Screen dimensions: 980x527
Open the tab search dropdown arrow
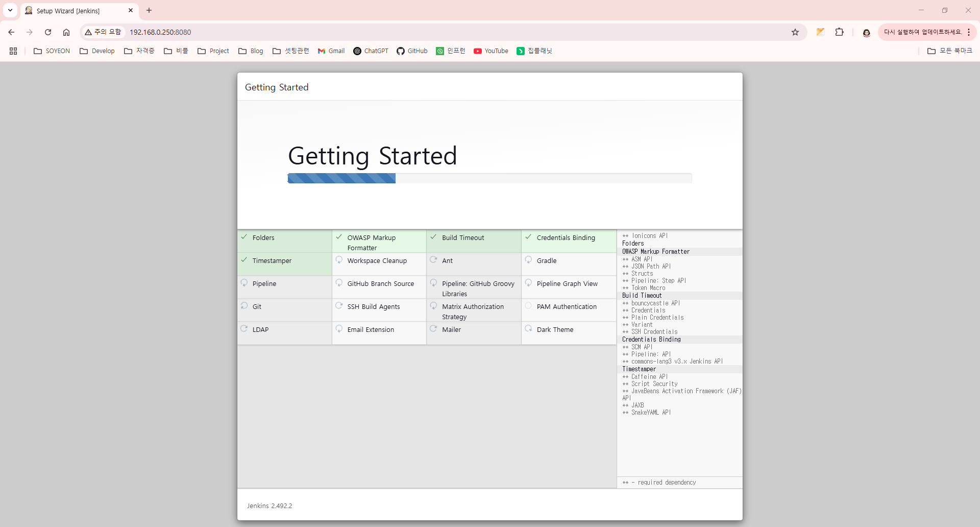pyautogui.click(x=10, y=10)
